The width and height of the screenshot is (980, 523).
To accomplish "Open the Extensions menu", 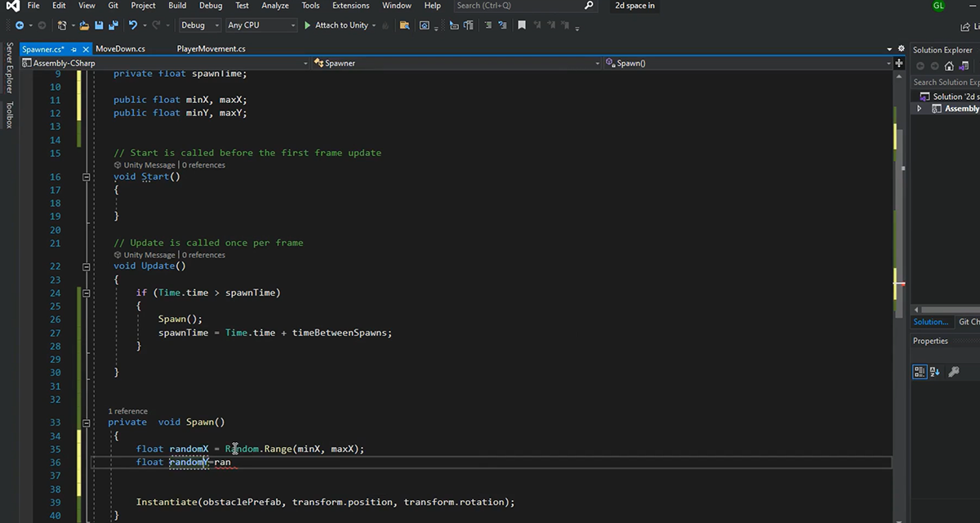I will [350, 6].
